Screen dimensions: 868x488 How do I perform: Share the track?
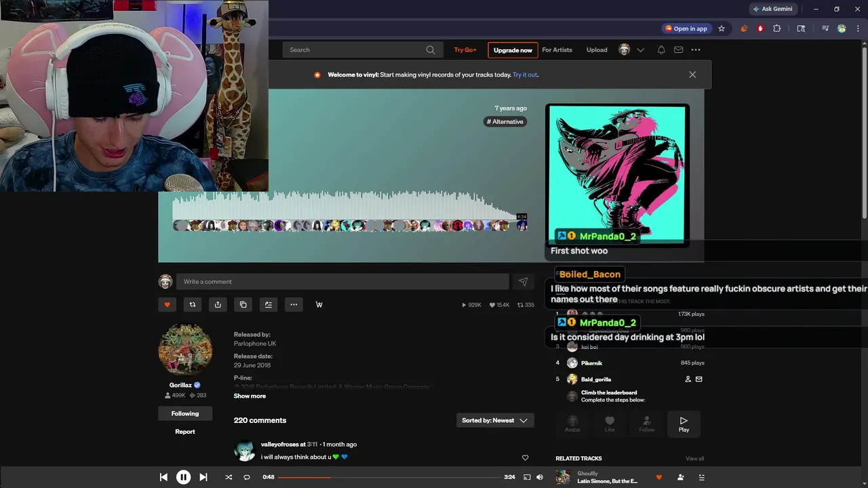(218, 305)
